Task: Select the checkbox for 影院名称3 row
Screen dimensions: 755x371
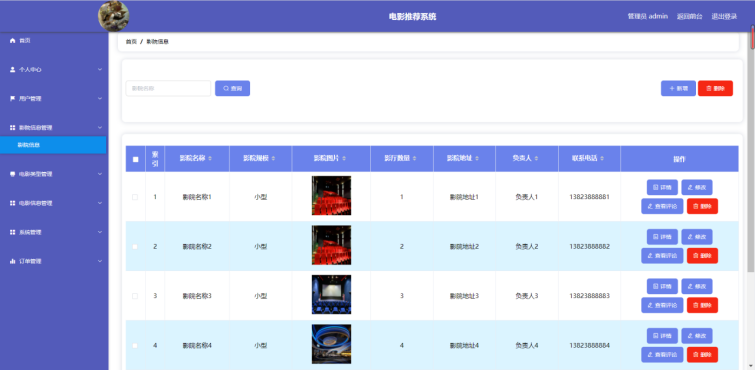Action: pos(135,296)
